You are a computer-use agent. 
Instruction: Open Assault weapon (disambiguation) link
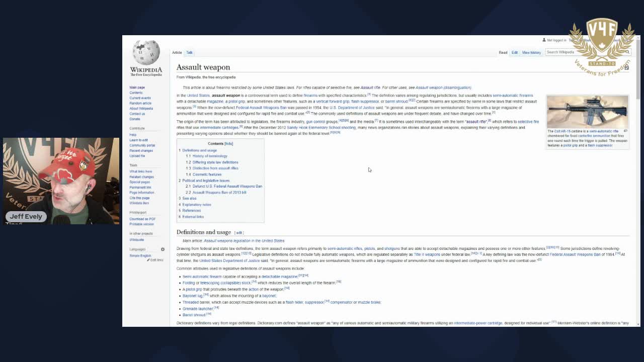point(443,88)
